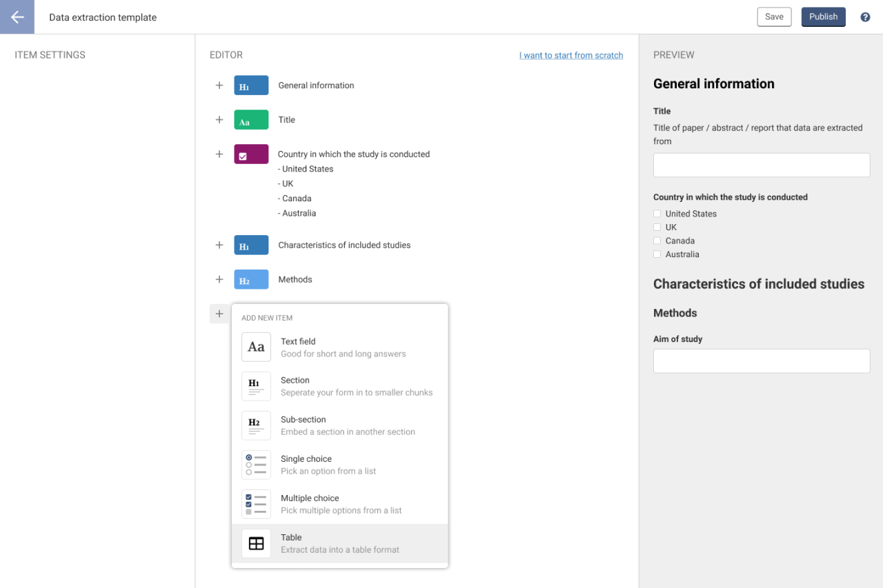
Task: Click plus icon beside Title item
Action: coord(219,120)
